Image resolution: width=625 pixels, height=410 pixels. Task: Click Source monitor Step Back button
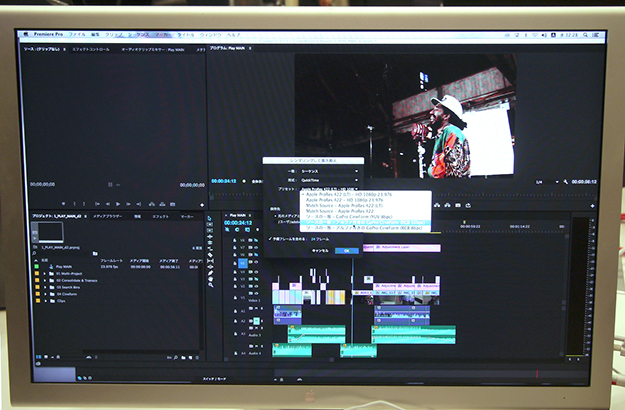coord(108,204)
